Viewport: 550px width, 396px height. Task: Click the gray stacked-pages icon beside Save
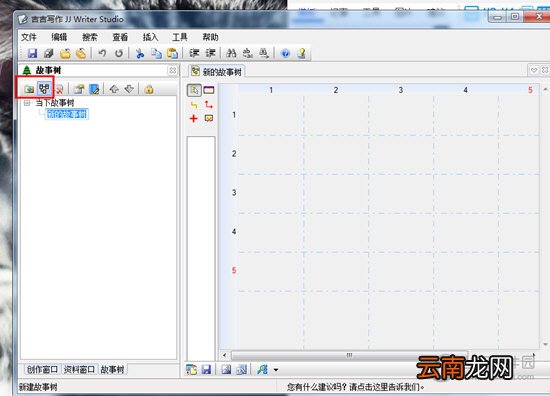tap(49, 53)
